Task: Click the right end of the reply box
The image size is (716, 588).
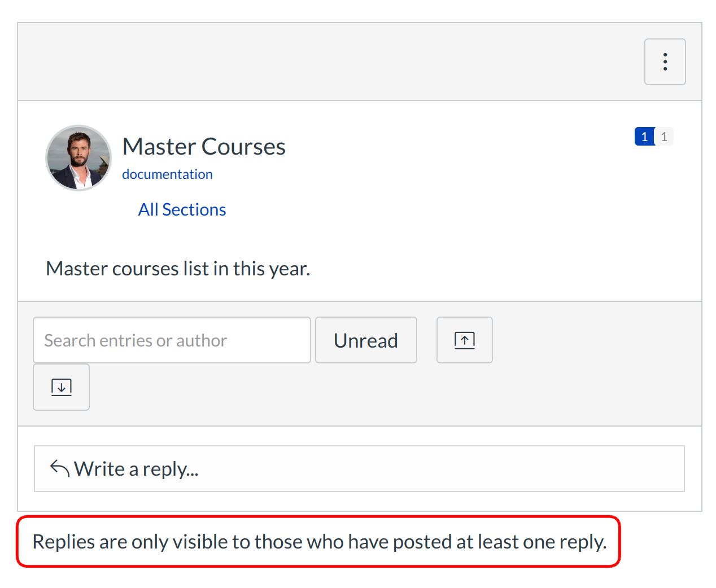Action: (x=649, y=469)
